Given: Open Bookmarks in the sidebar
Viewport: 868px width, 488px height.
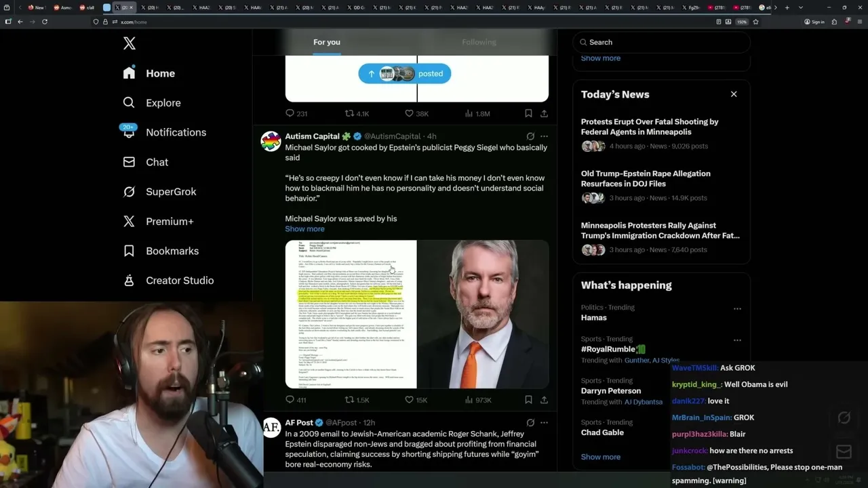Looking at the screenshot, I should coord(161,251).
